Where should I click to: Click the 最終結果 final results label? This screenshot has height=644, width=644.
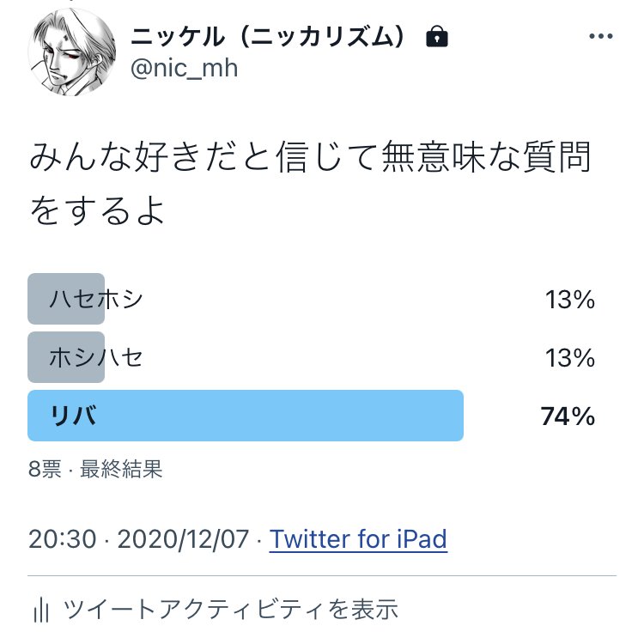(121, 469)
